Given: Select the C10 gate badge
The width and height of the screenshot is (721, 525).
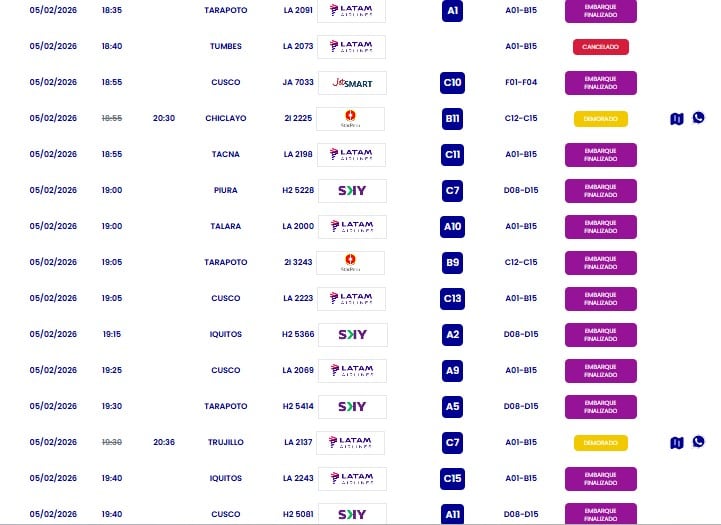Looking at the screenshot, I should tap(453, 83).
